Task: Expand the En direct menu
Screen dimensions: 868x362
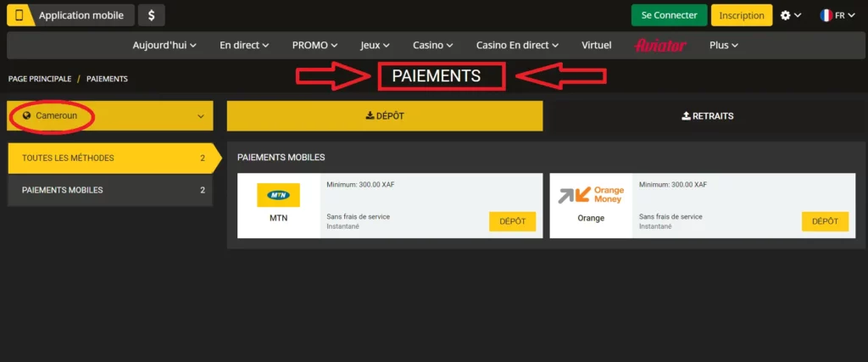Action: (x=244, y=46)
